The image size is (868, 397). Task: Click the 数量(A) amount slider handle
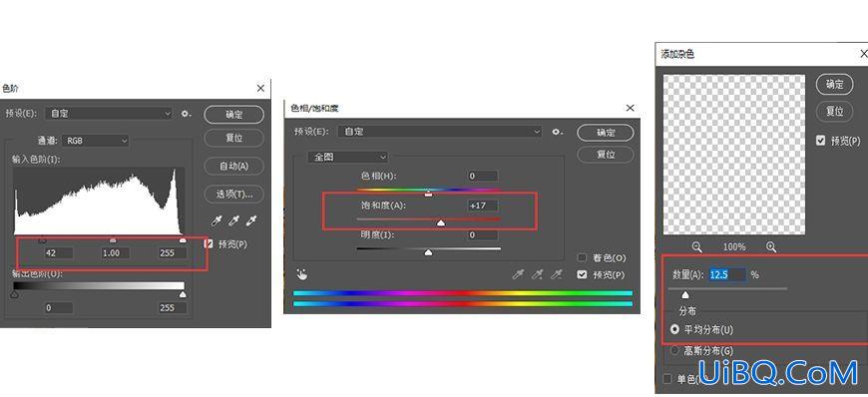(685, 294)
